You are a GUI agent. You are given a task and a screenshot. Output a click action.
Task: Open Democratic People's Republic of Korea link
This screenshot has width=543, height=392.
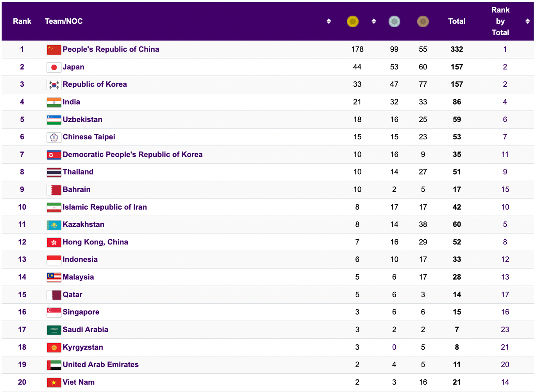pyautogui.click(x=132, y=155)
